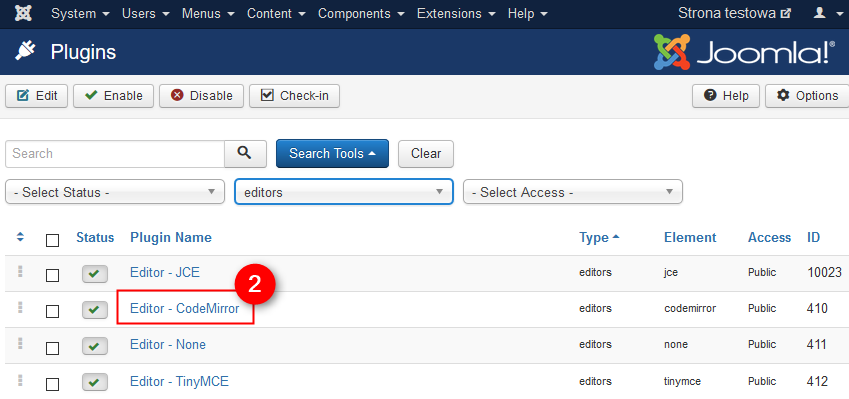The width and height of the screenshot is (849, 399).
Task: Click the Options toolbar button
Action: click(807, 96)
